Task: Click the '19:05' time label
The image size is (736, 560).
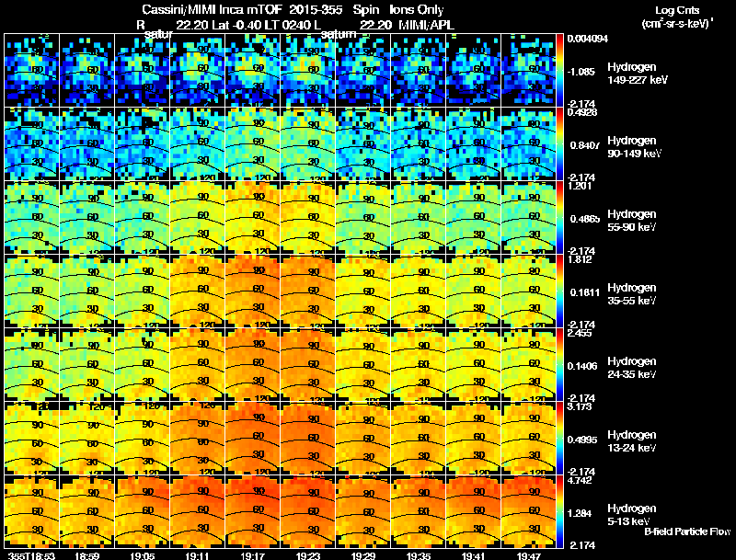Action: [x=143, y=556]
